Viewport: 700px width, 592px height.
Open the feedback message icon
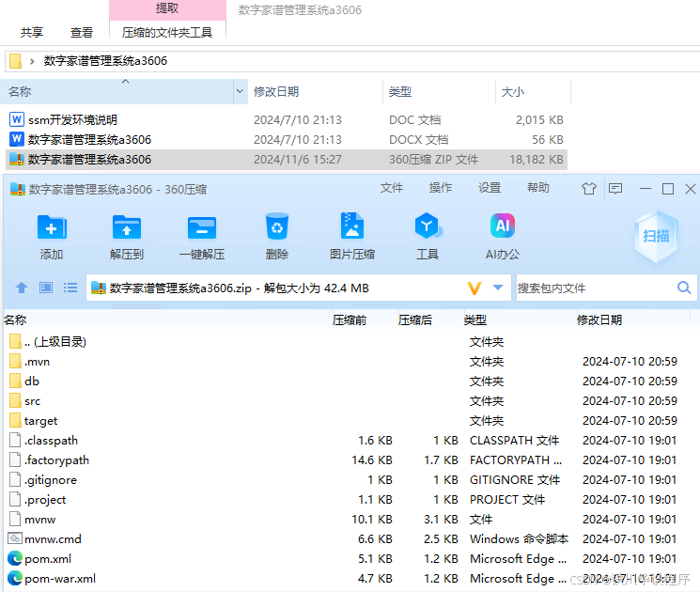point(615,189)
